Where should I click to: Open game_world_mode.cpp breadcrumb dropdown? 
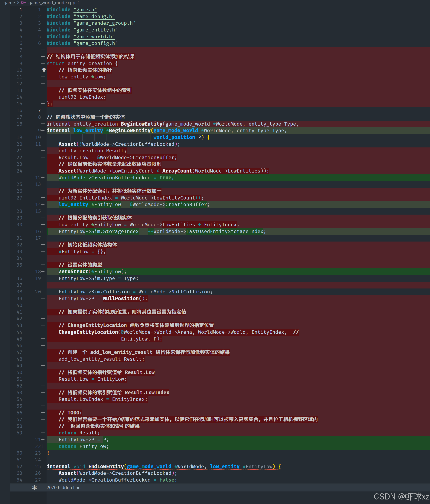coord(52,3)
